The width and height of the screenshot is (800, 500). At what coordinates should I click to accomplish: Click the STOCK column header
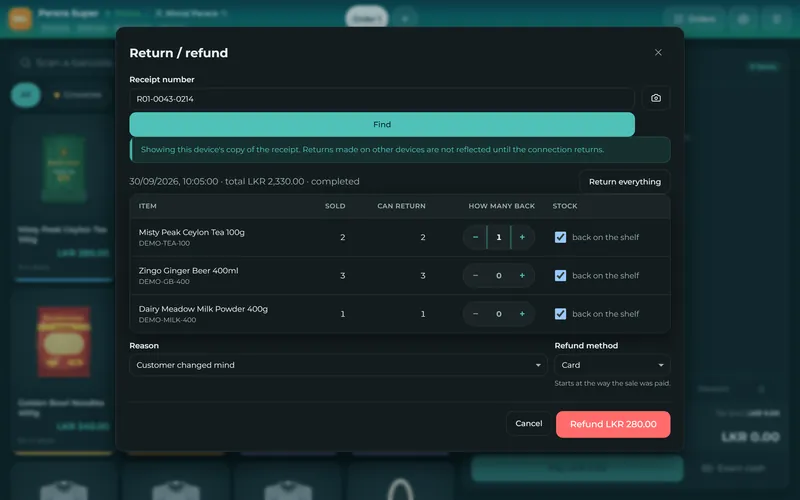click(x=565, y=206)
